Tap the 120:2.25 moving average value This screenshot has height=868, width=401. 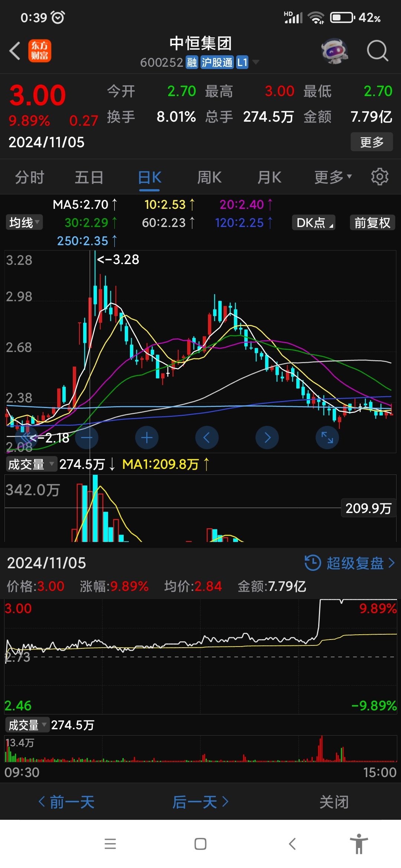[244, 223]
